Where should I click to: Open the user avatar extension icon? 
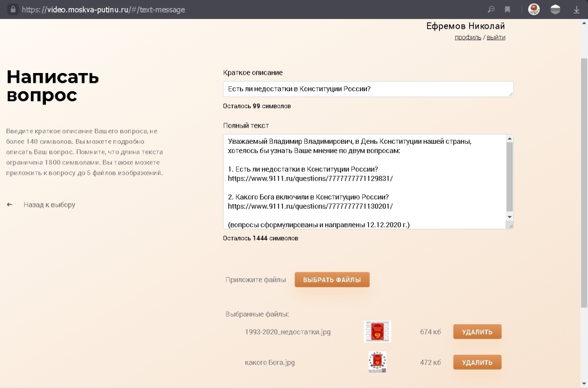point(534,10)
